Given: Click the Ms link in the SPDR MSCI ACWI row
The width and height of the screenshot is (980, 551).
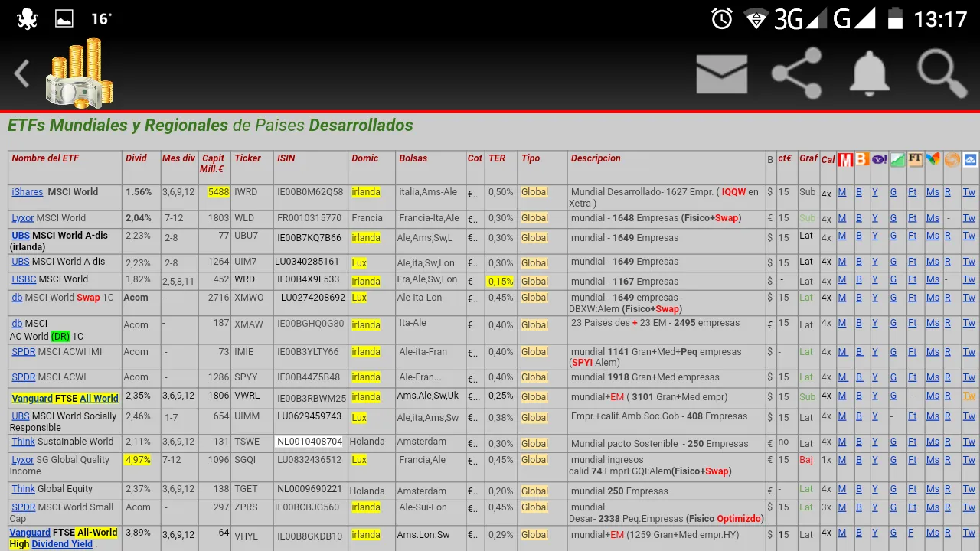Looking at the screenshot, I should (x=933, y=377).
